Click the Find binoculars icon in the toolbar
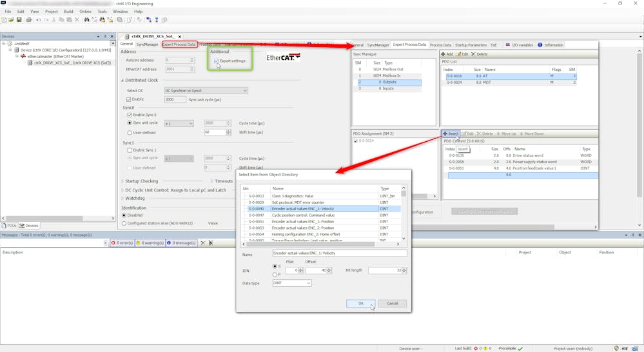 [86, 20]
